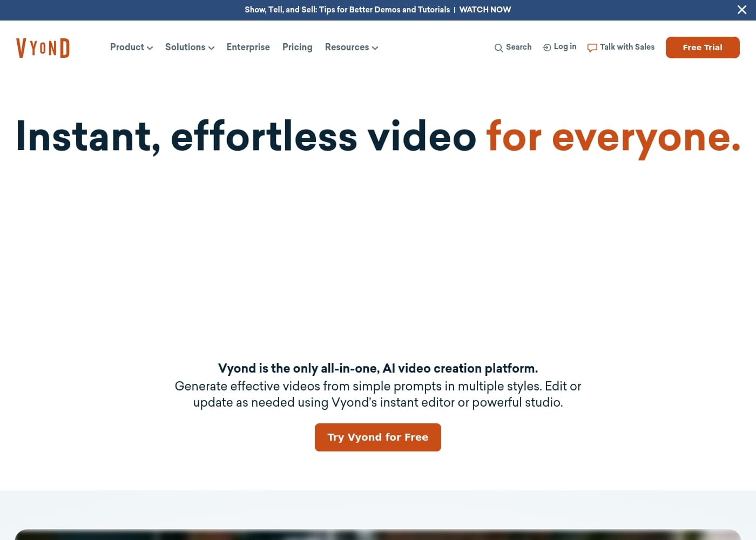Click the search magnifier icon
The image size is (756, 540).
click(498, 48)
